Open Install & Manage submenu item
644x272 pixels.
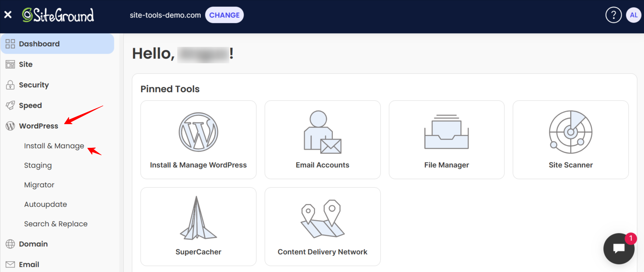point(54,146)
